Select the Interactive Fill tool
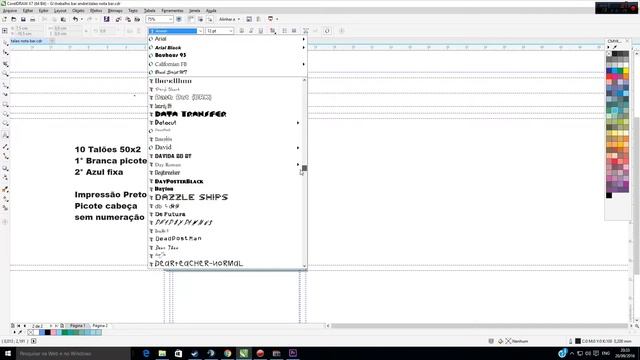 (x=5, y=199)
